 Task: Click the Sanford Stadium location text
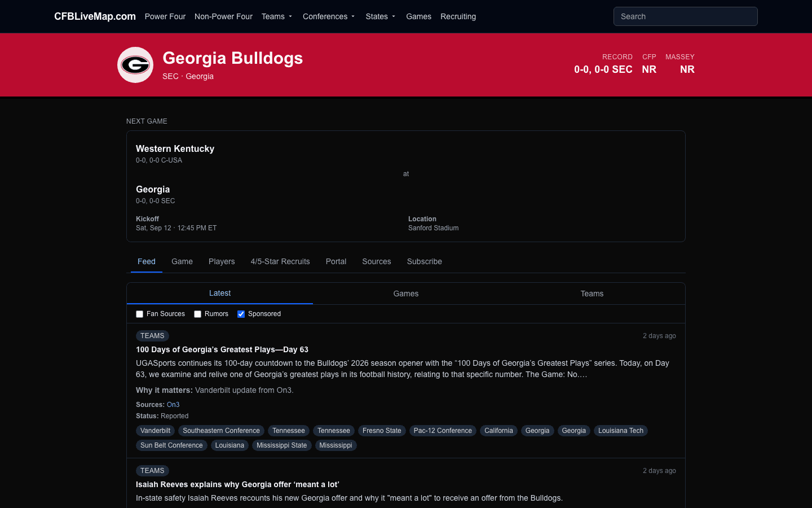[433, 228]
